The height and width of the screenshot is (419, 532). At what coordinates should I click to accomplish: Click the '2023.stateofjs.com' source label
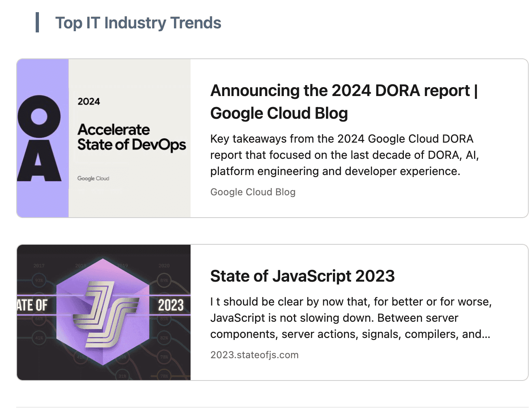point(254,355)
